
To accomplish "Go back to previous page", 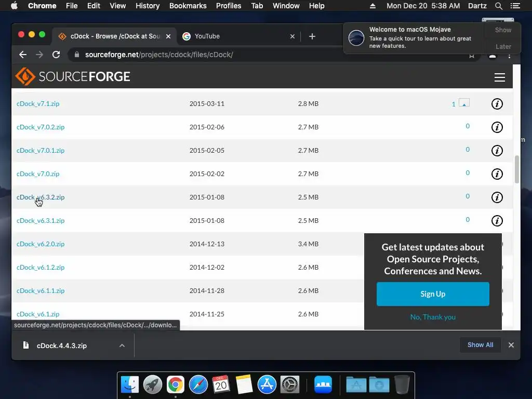I will tap(23, 55).
